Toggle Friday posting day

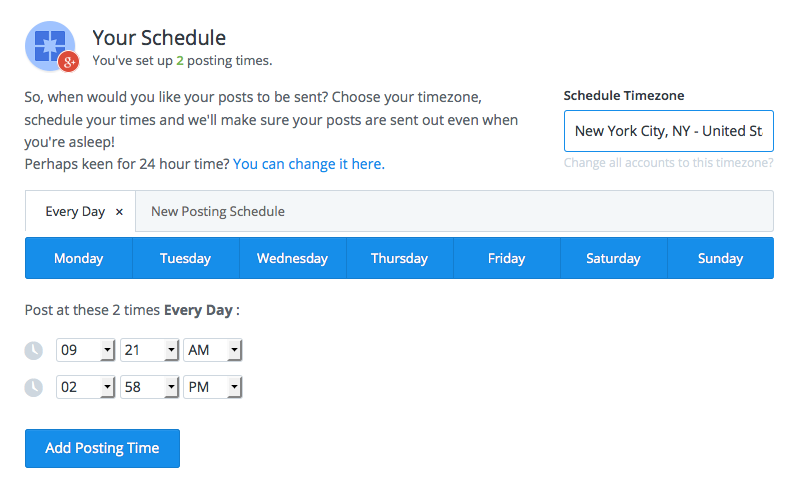coord(507,258)
